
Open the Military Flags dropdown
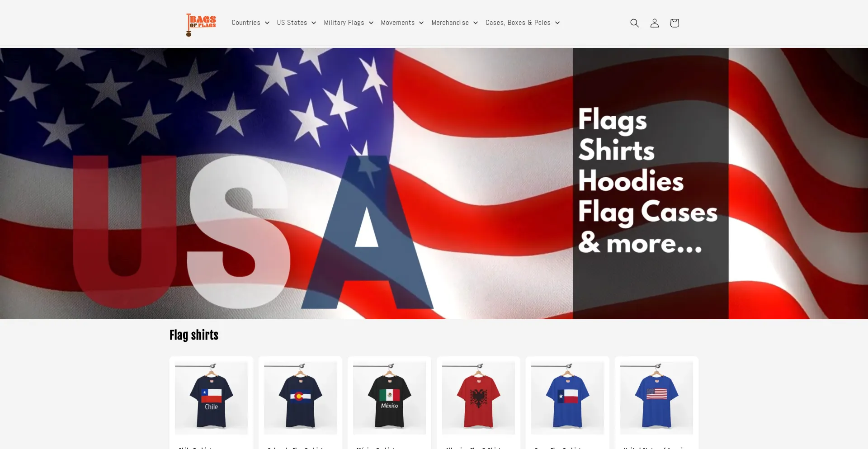coord(349,23)
